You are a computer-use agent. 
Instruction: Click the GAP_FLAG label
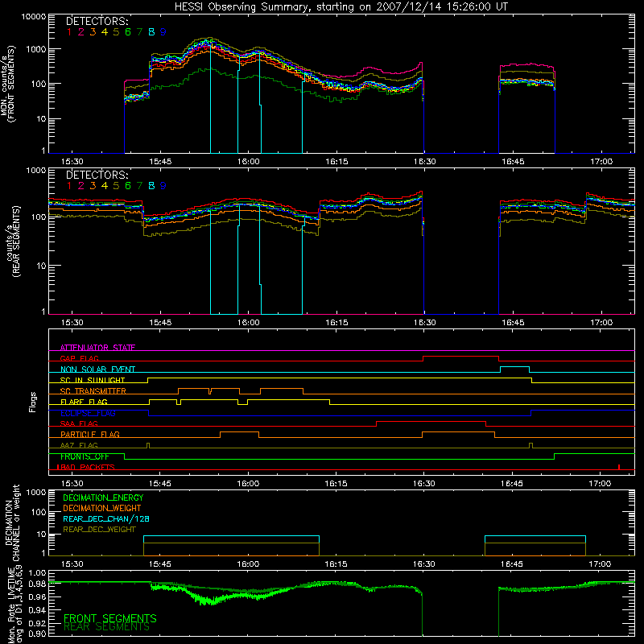pos(79,358)
